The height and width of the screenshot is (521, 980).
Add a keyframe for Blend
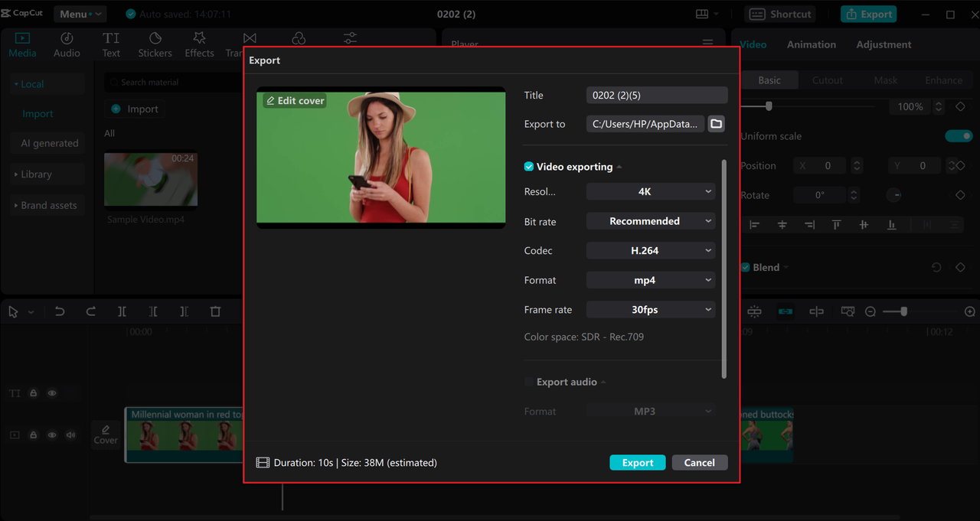point(960,268)
